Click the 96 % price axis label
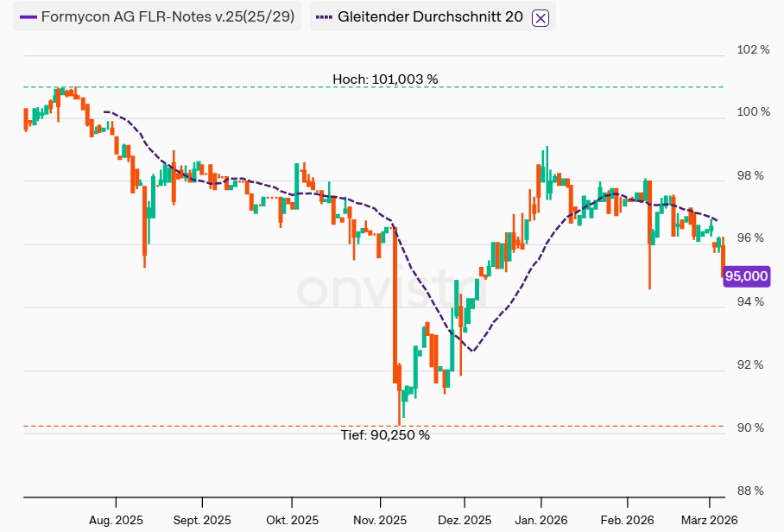This screenshot has width=784, height=532. tap(750, 237)
